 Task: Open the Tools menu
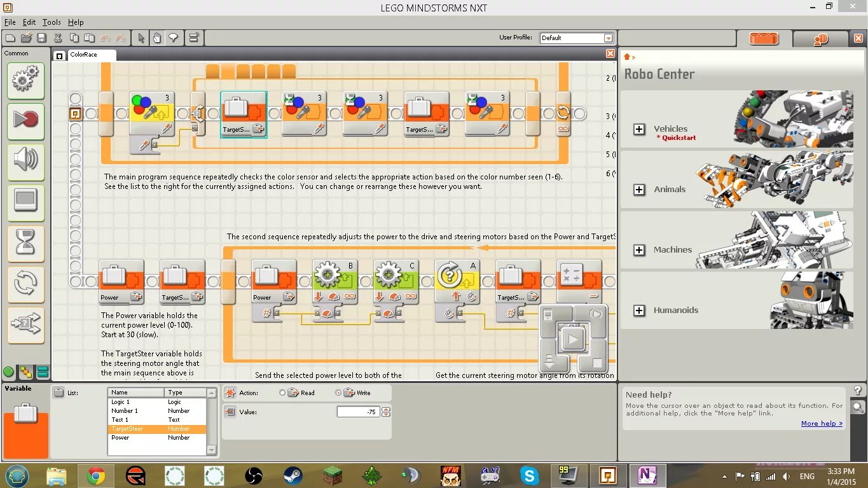coord(52,22)
